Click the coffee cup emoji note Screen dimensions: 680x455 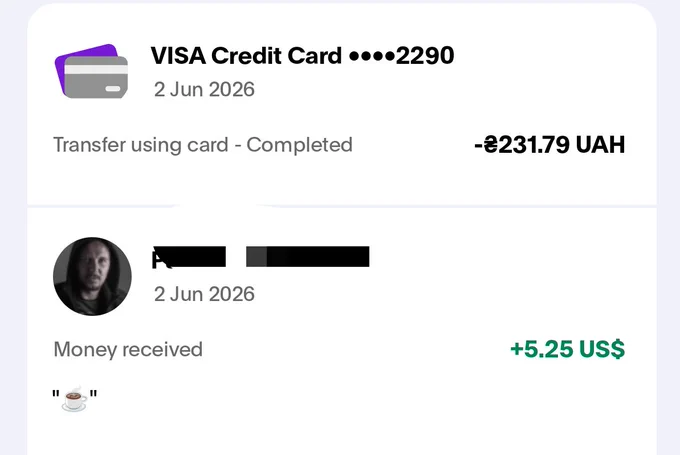coord(74,398)
